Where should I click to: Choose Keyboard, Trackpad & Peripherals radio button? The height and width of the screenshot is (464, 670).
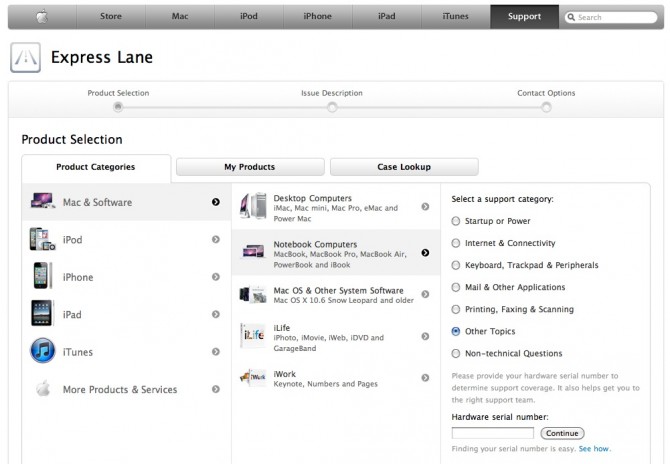point(456,265)
